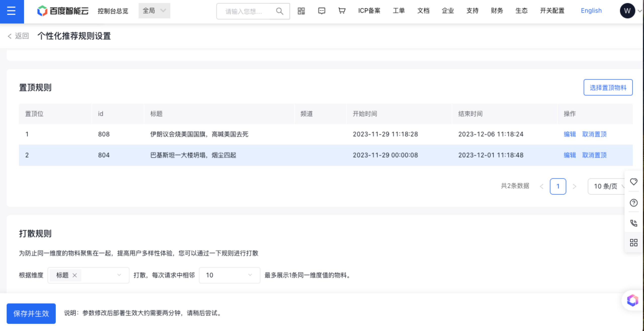The width and height of the screenshot is (644, 331).
Task: Click 选择置顶物料 button
Action: pyautogui.click(x=608, y=87)
